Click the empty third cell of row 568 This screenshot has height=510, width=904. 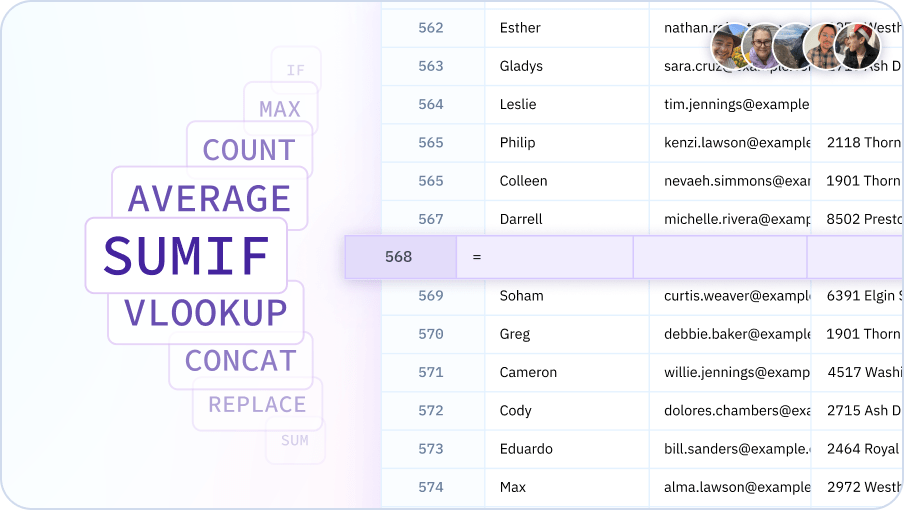[x=720, y=257]
